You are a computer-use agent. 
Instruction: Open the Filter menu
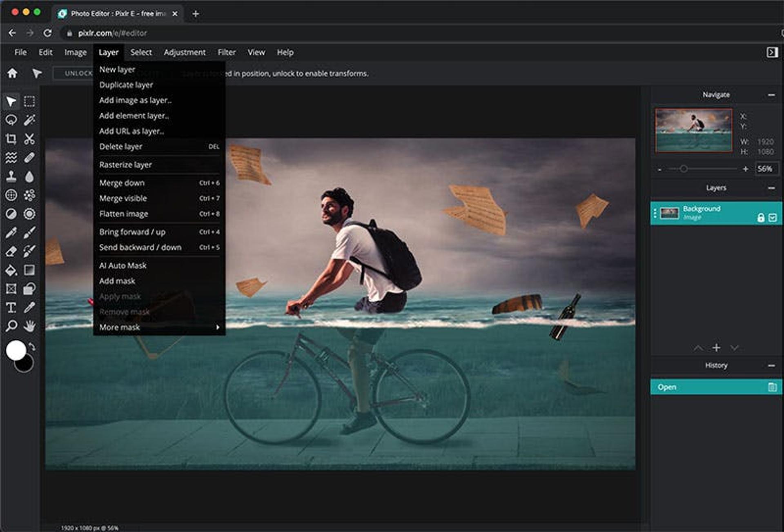click(226, 52)
